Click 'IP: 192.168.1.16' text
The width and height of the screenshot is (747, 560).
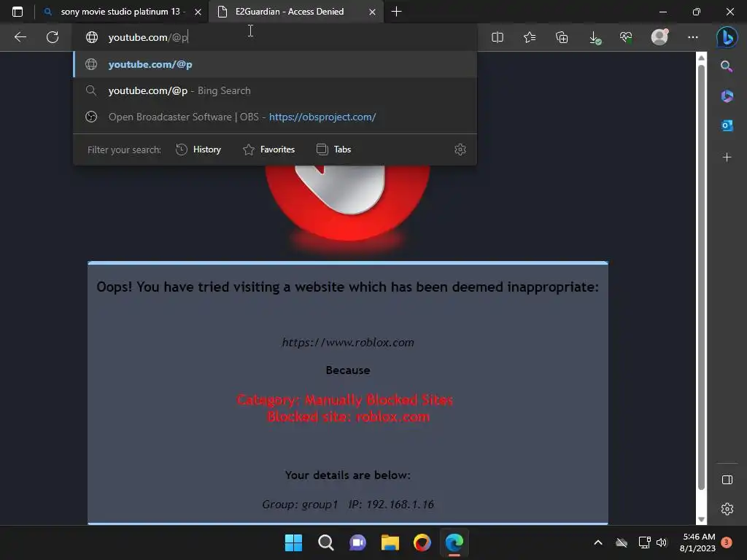click(x=391, y=505)
